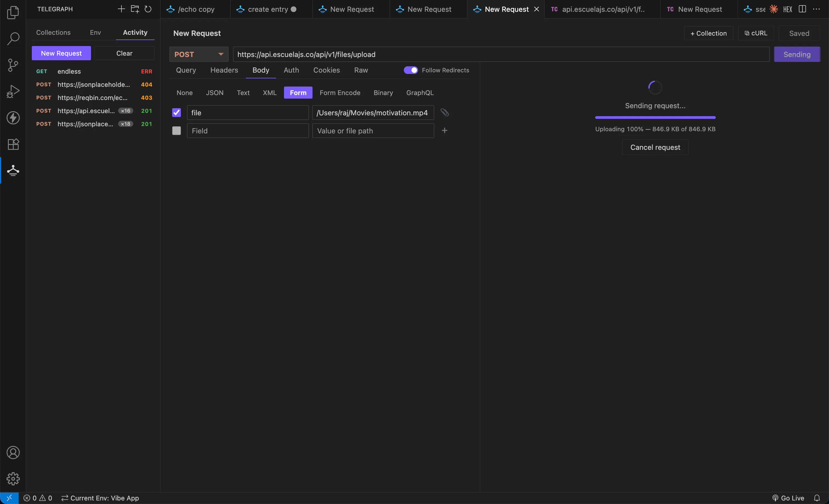Click the New Request button in sidebar
Screen dimensions: 829x504
61,53
